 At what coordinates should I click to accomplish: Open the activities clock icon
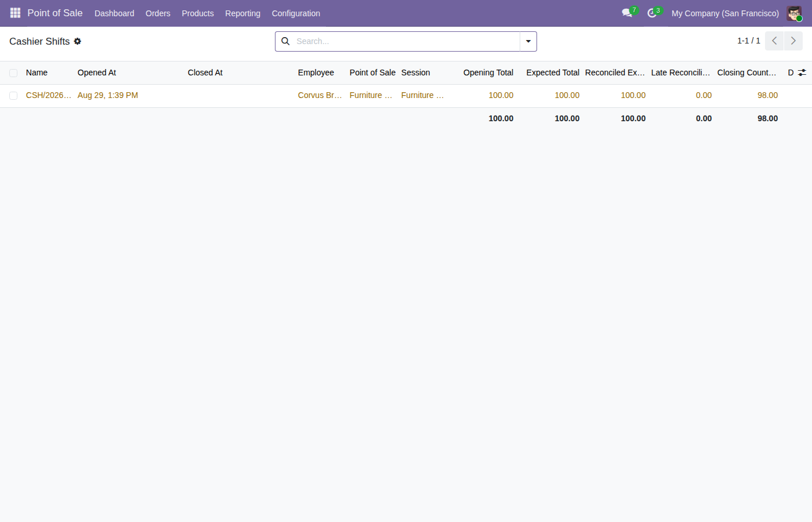652,13
